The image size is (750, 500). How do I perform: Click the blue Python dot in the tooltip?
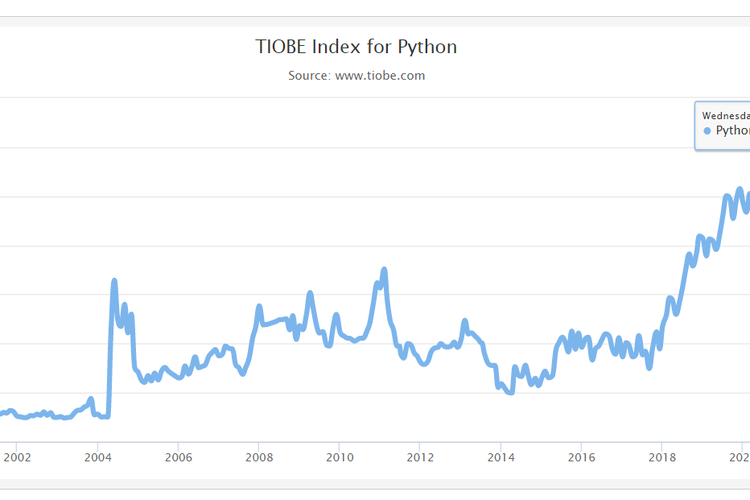pyautogui.click(x=707, y=131)
